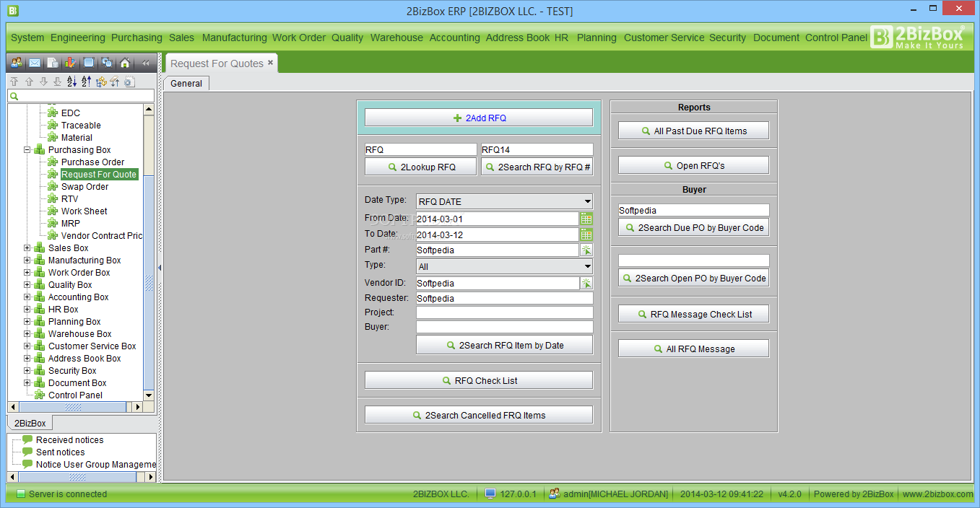
Task: Click the single window layout icon
Action: click(x=89, y=63)
